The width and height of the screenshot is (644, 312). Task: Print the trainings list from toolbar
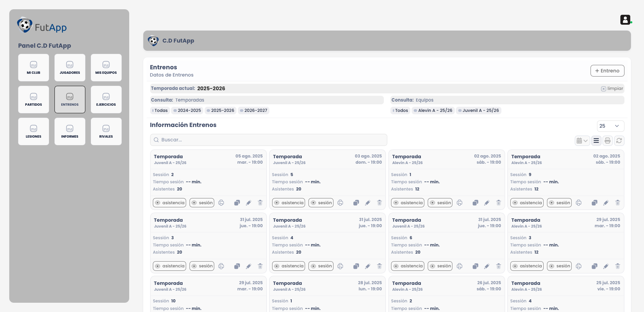608,140
